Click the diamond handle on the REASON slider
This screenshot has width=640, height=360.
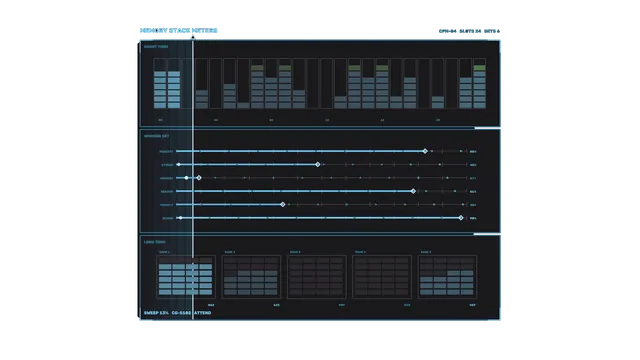(x=413, y=191)
